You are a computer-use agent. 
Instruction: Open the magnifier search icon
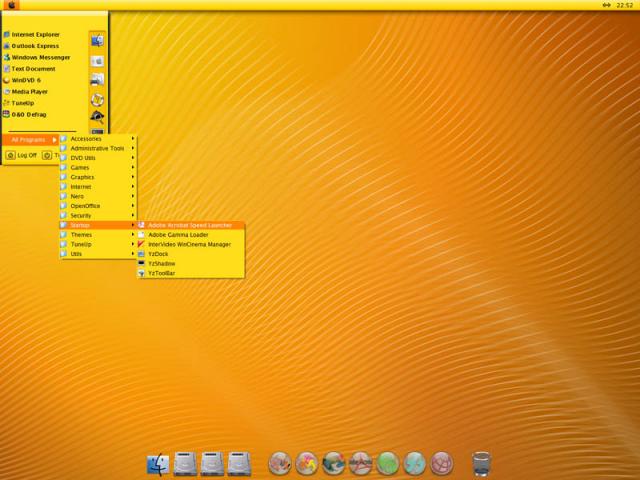coord(97,117)
